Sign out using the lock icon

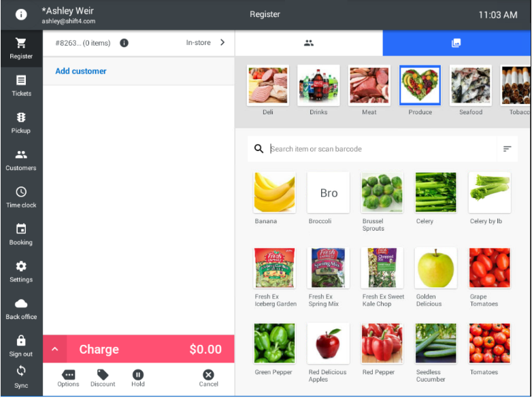pyautogui.click(x=21, y=340)
